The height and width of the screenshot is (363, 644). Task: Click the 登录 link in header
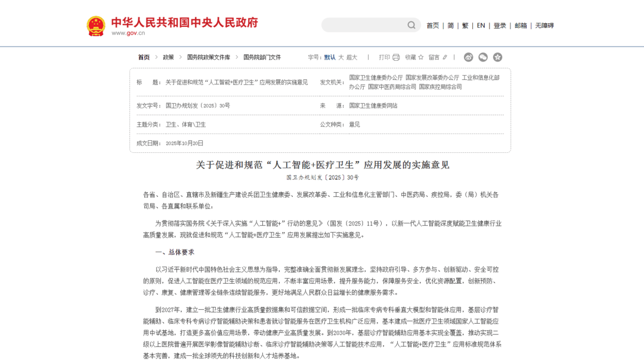pos(500,26)
